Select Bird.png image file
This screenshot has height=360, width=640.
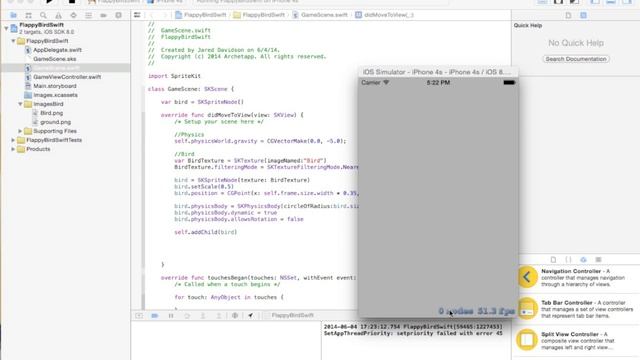pos(51,113)
